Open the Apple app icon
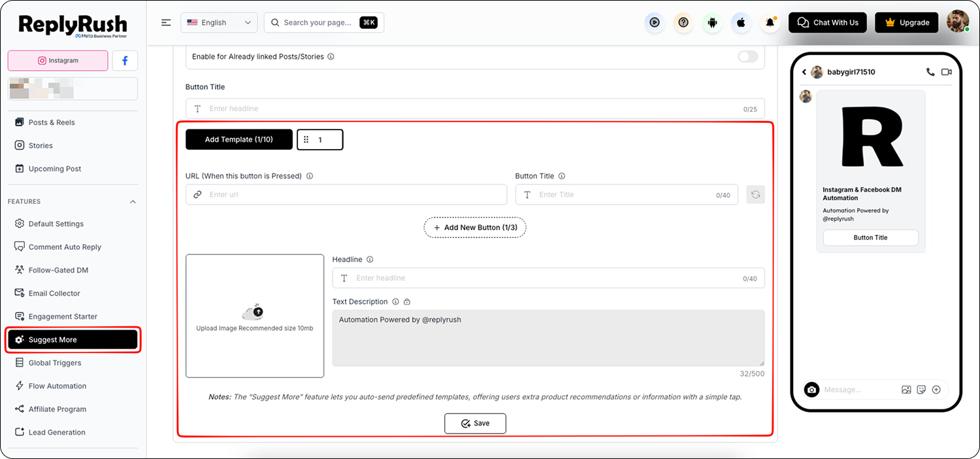 click(741, 23)
